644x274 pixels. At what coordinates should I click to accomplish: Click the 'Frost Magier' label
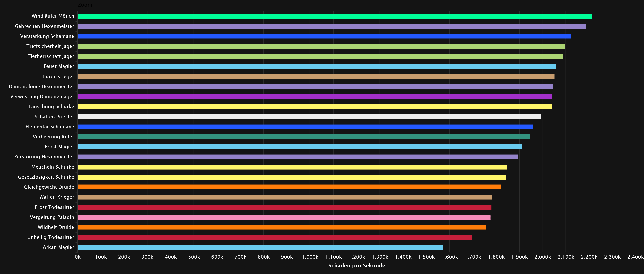tap(59, 147)
